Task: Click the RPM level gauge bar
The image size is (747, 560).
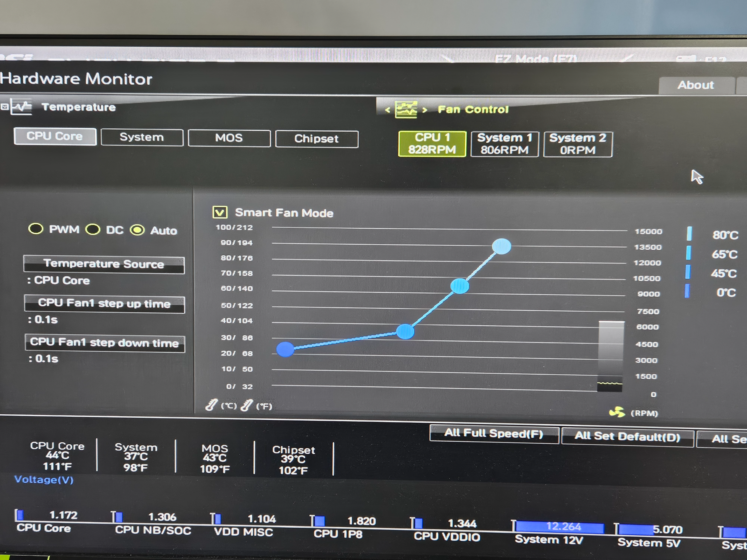Action: pos(611,356)
